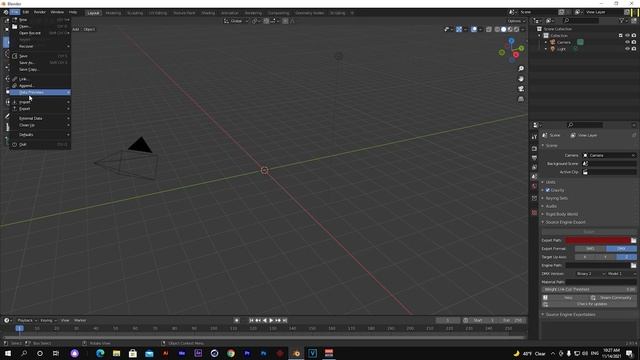Screen dimensions: 640x360
Task: Browse folder for Export Path
Action: pyautogui.click(x=633, y=240)
